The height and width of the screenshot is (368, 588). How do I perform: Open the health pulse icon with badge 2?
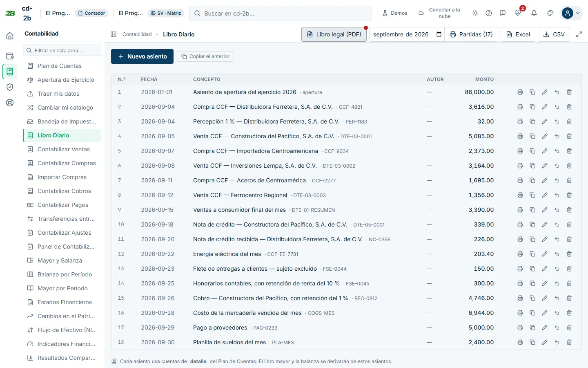coord(518,13)
